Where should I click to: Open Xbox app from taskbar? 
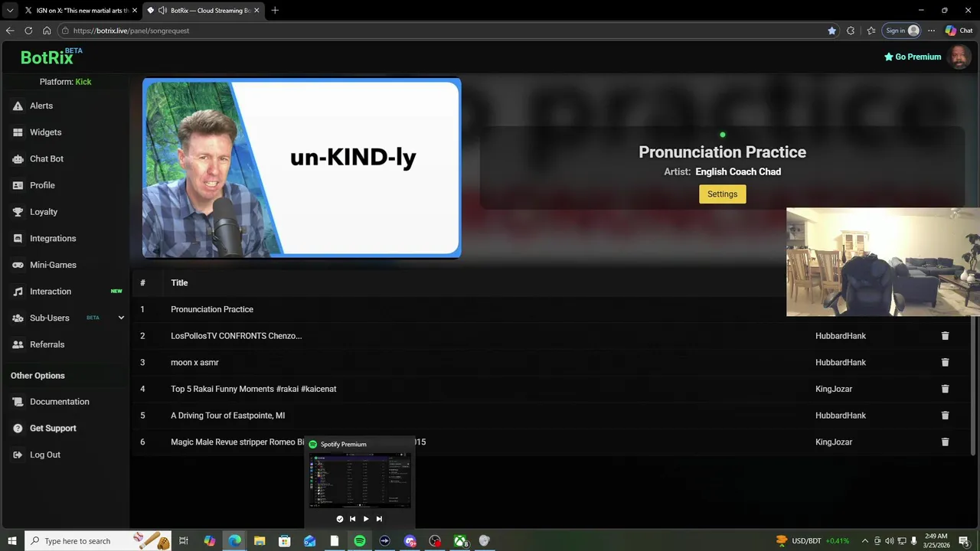click(460, 541)
